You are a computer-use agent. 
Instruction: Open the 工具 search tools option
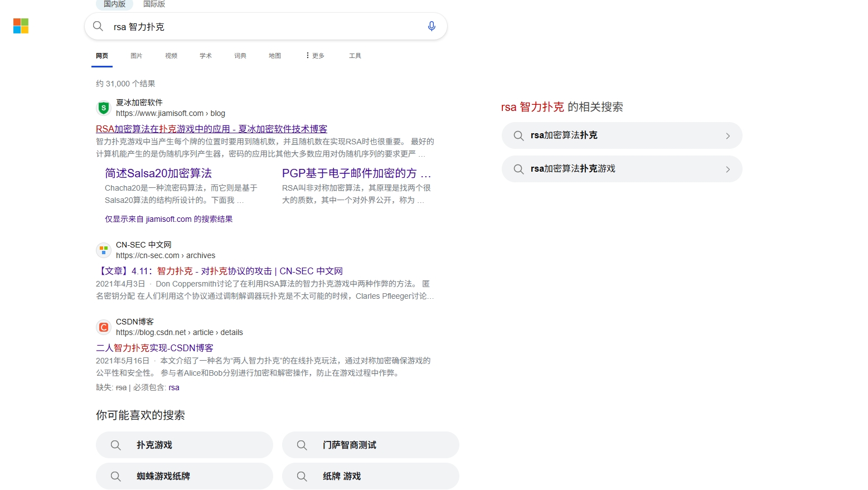[355, 56]
